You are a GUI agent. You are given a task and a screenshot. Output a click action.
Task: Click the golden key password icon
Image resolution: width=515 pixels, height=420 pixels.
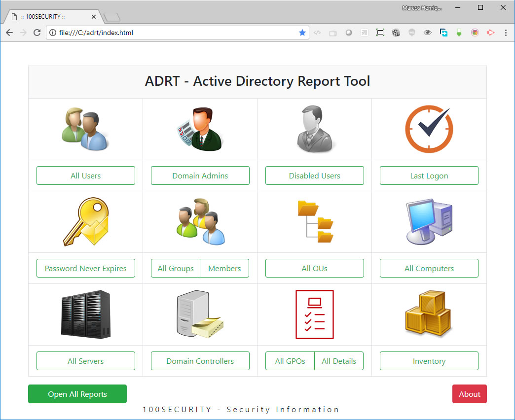coord(85,222)
